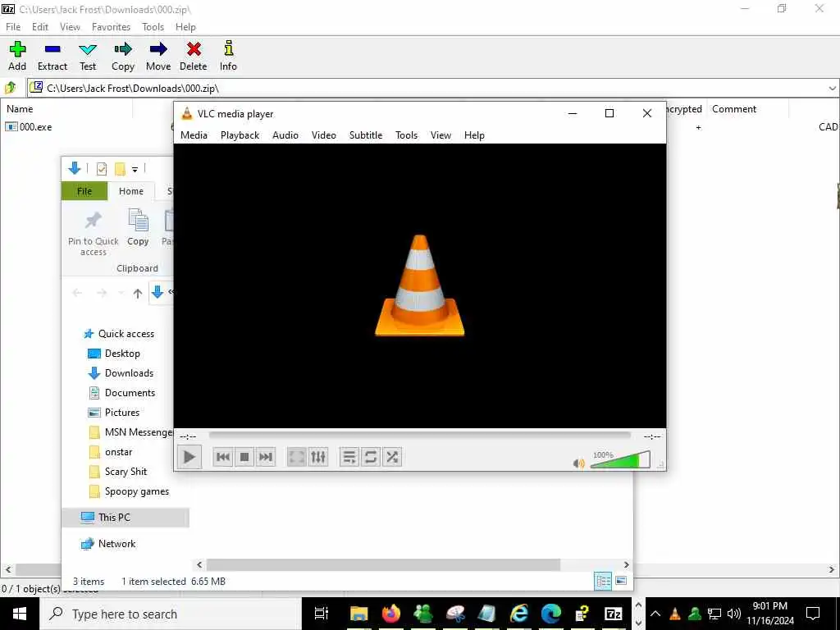This screenshot has width=840, height=630.
Task: Click Properties icon in Explorer quick toolbar
Action: click(101, 169)
